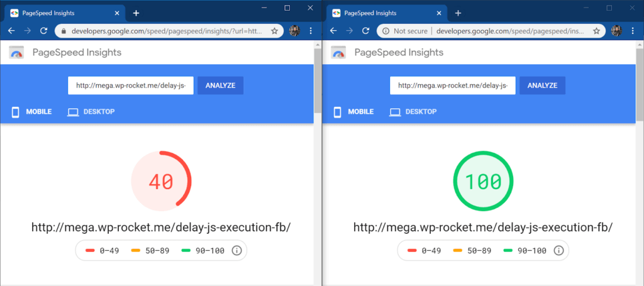The height and width of the screenshot is (286, 644).
Task: Click padlock icon in left window address bar
Action: pyautogui.click(x=64, y=31)
